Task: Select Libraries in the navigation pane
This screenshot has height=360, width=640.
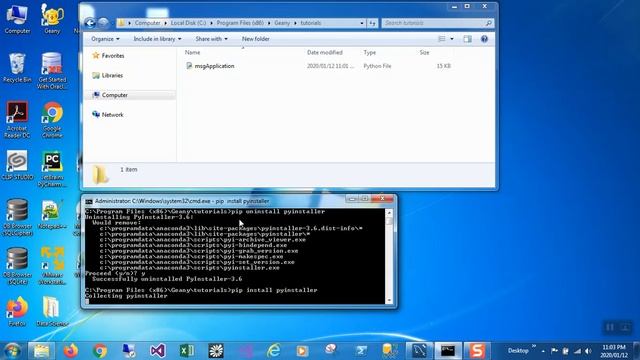Action: click(108, 76)
